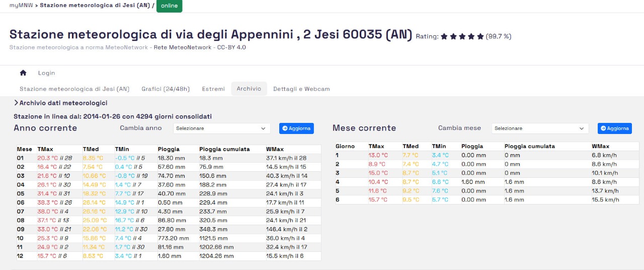This screenshot has width=644, height=270.
Task: Click the myMNW breadcrumb link
Action: point(20,6)
